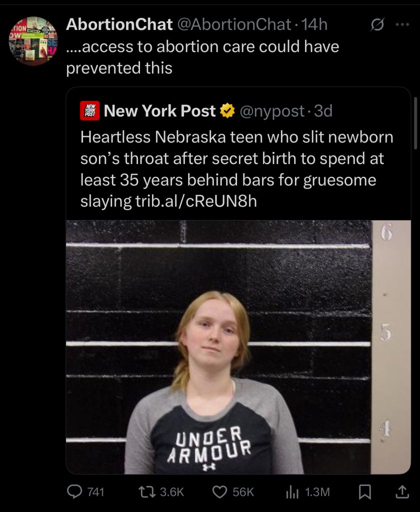Retweet the post with 3.6K reposts

pyautogui.click(x=146, y=492)
